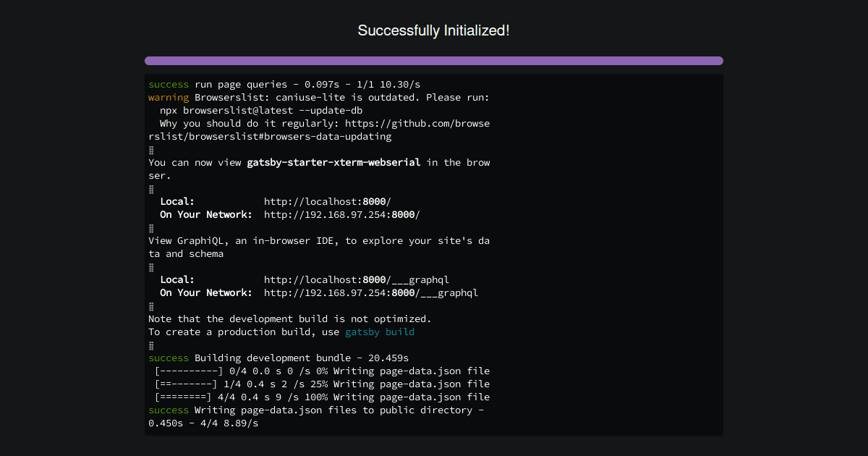868x456 pixels.
Task: Click the 'On Your Network:' label
Action: tap(205, 214)
